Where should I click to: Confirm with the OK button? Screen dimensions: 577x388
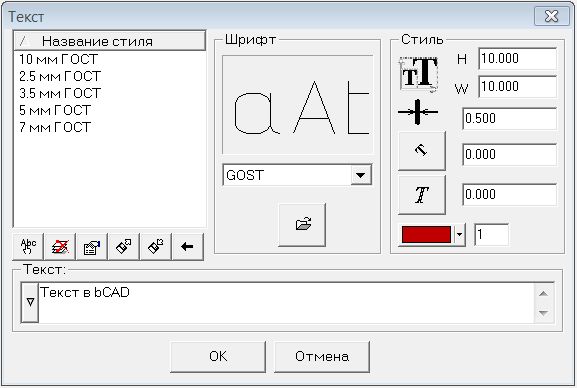coord(218,357)
